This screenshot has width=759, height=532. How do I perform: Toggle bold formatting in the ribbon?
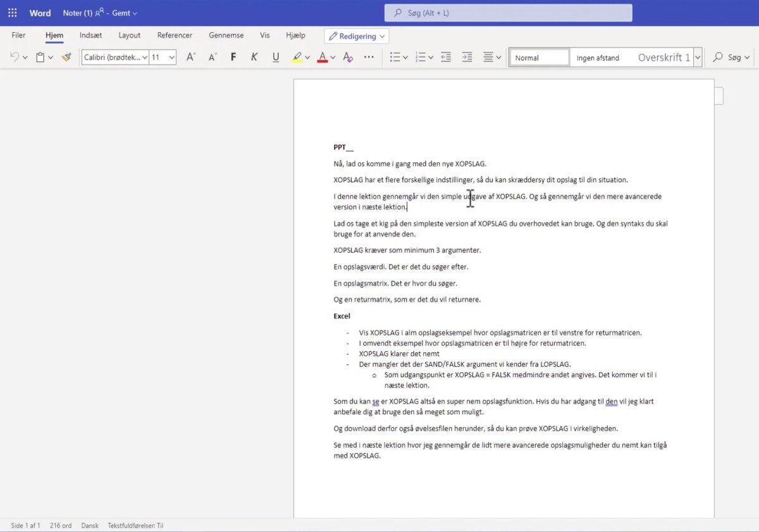tap(233, 57)
